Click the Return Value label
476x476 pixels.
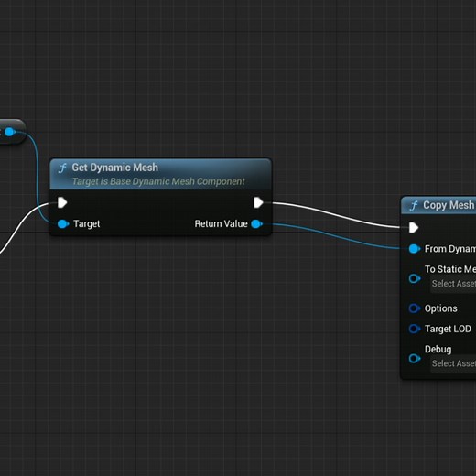(x=221, y=224)
